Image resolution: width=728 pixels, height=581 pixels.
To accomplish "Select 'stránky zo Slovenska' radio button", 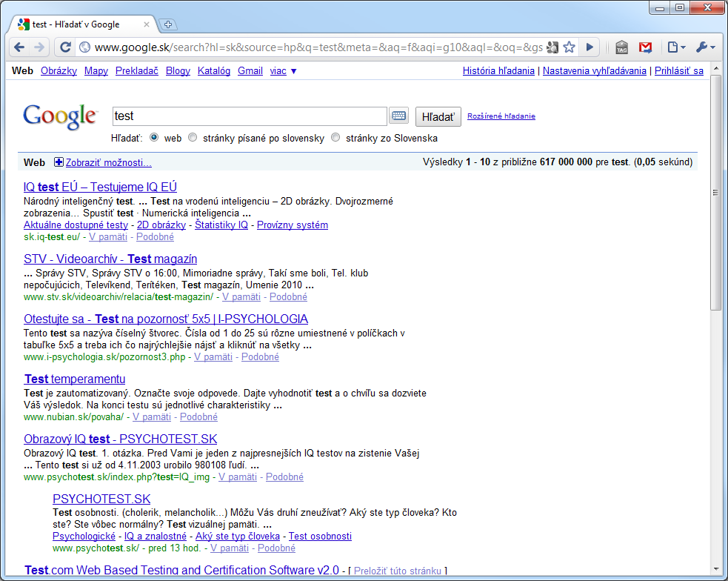I will point(335,138).
